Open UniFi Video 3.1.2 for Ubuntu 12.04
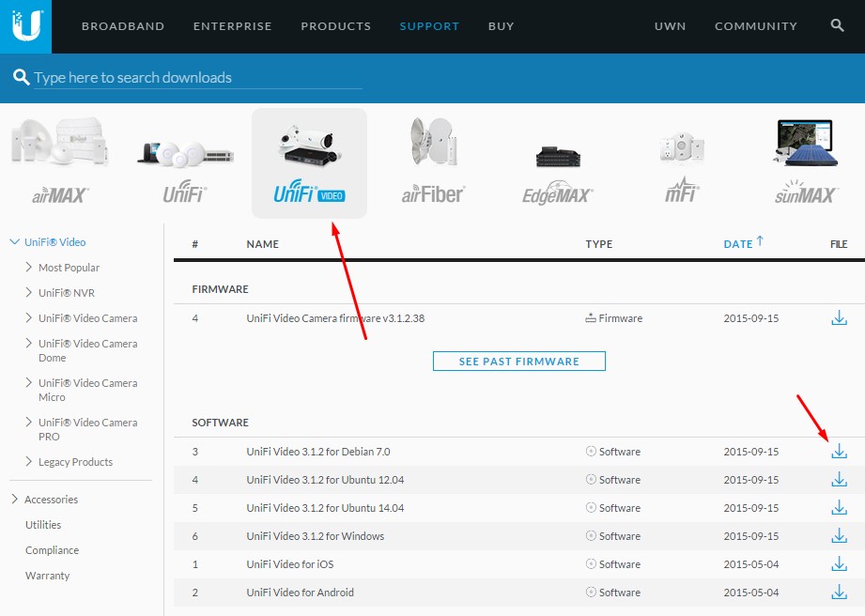 (325, 480)
